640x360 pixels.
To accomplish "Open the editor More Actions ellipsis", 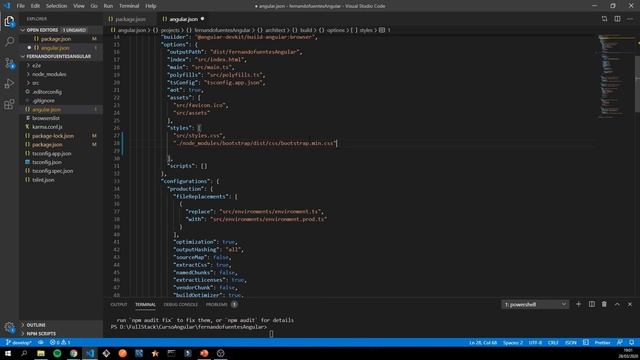I will point(630,19).
